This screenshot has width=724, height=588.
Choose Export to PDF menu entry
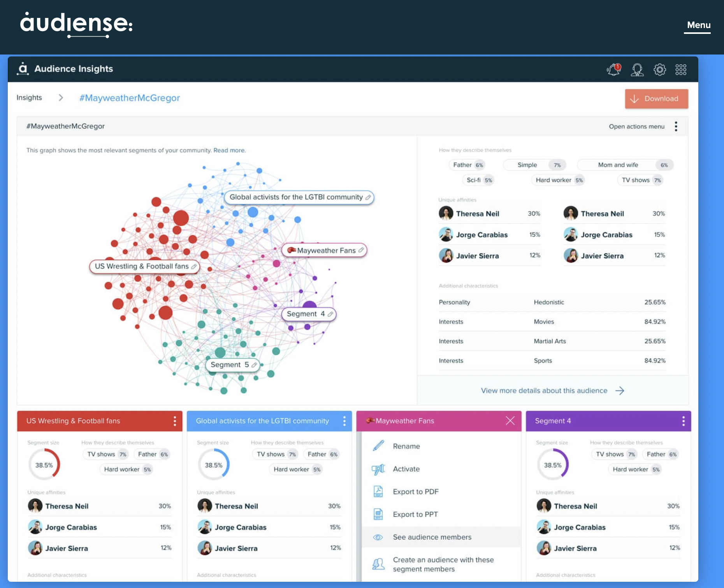(x=441, y=491)
